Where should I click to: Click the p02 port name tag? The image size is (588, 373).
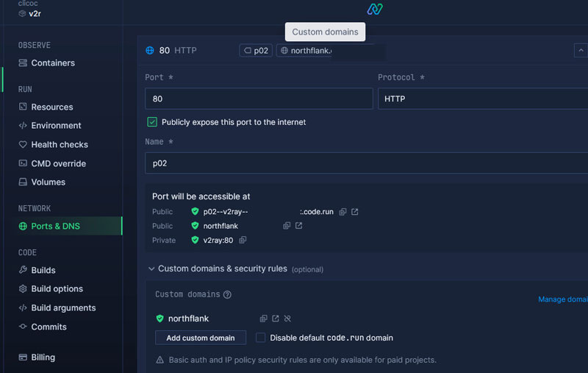pos(256,50)
